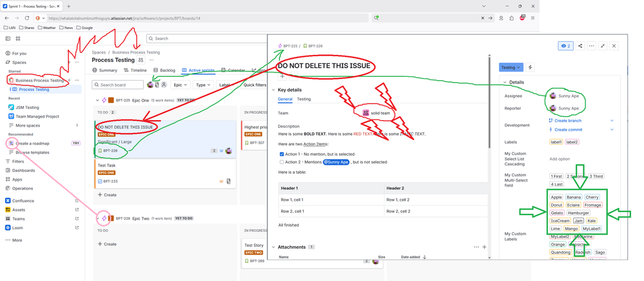Open the Epic filter dropdown
Image resolution: width=644 pixels, height=281 pixels.
coord(181,85)
